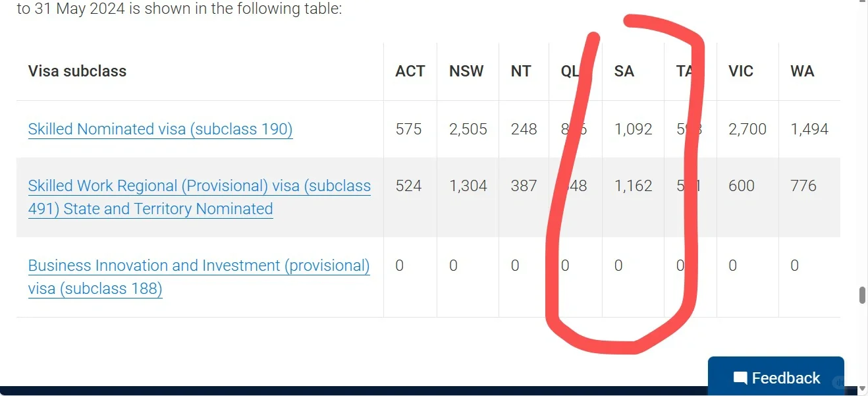The height and width of the screenshot is (396, 868).
Task: Click the page vertical scrollbar thumb
Action: [x=862, y=295]
